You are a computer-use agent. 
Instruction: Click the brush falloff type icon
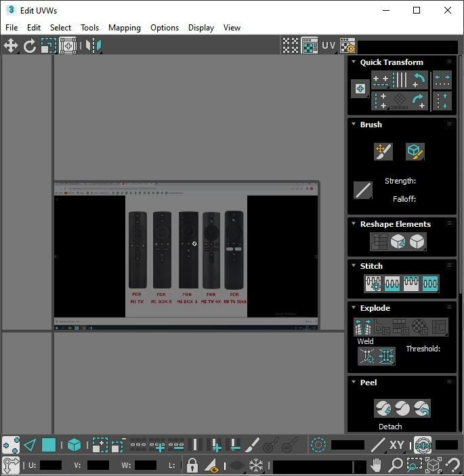363,190
